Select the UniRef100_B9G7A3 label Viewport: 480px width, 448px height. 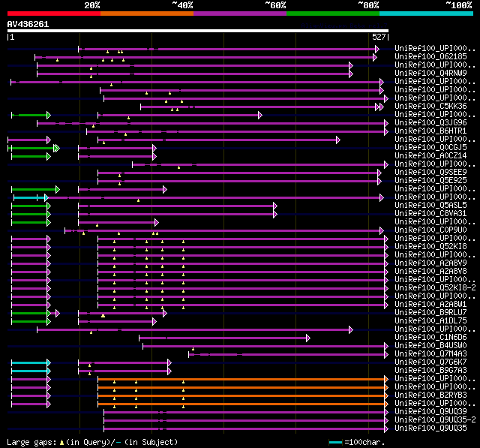click(430, 371)
